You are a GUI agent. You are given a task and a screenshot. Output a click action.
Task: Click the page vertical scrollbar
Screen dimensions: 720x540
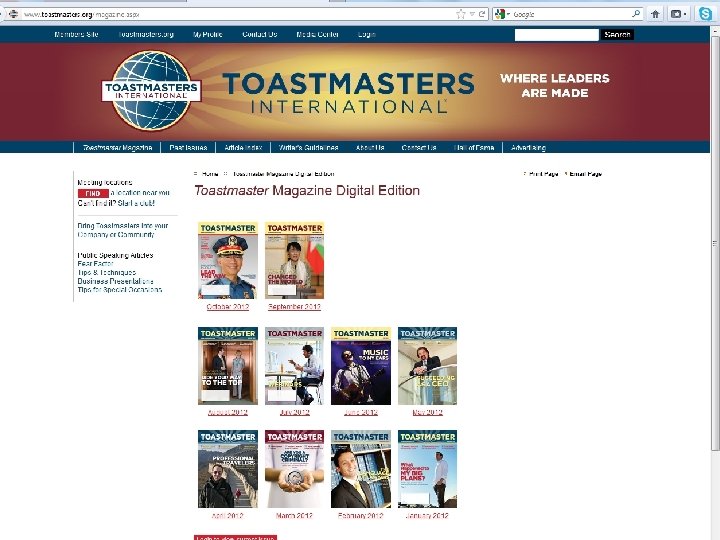click(715, 243)
